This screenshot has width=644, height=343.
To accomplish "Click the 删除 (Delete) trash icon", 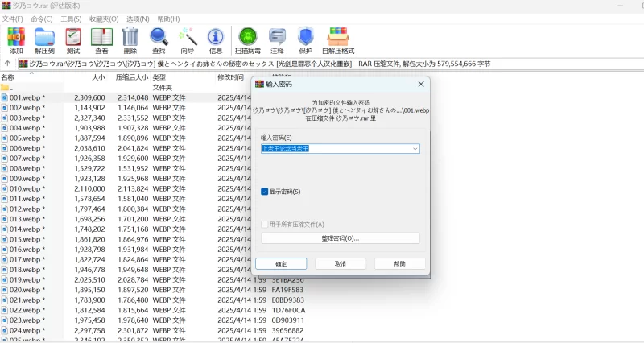I will point(130,37).
